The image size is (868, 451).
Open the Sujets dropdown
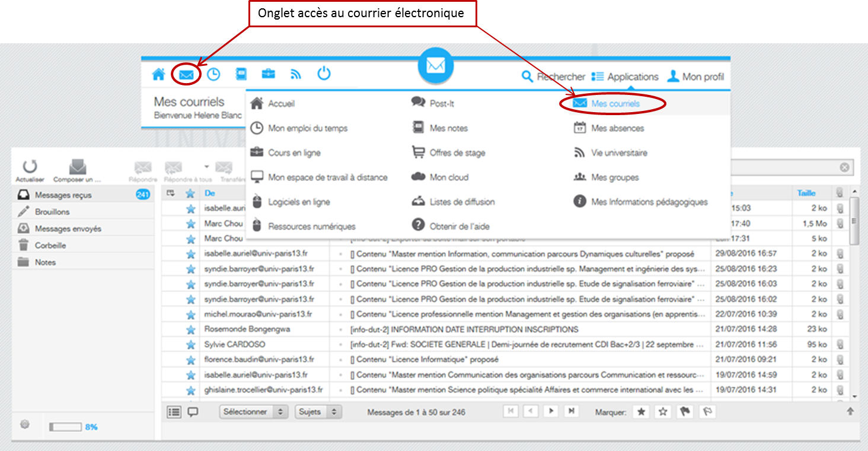tap(318, 412)
